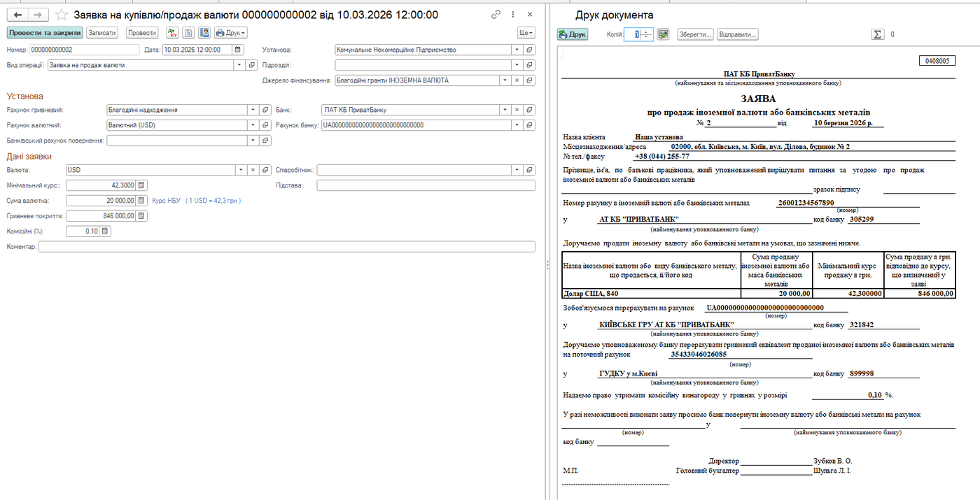
Task: Open the Ще menu
Action: coord(526,33)
